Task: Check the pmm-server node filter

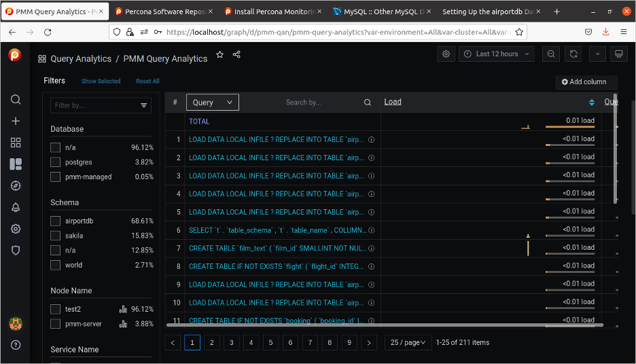Action: pos(55,324)
